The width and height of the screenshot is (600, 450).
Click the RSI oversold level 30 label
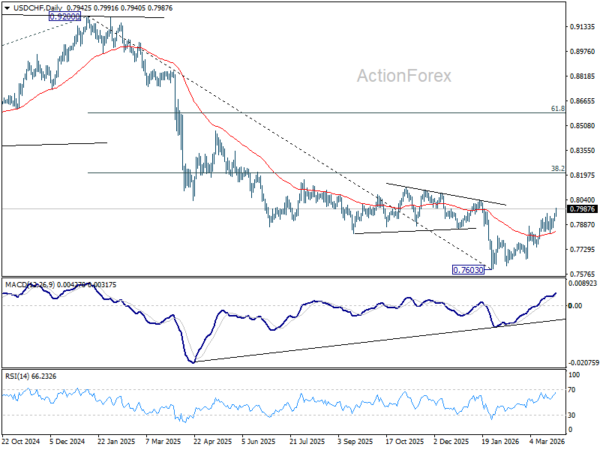coord(572,415)
